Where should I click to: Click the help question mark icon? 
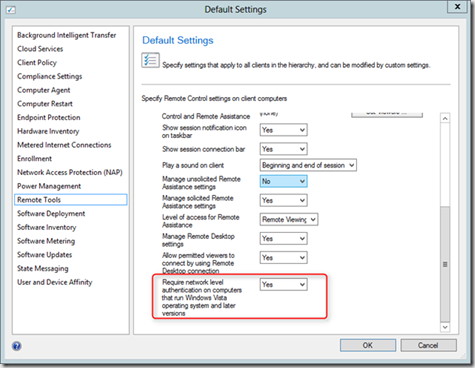coord(17,346)
